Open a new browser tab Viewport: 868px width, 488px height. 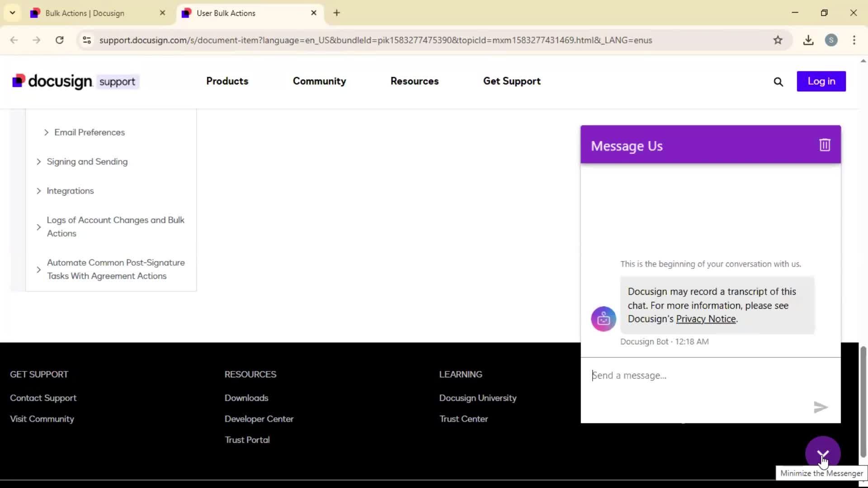(x=336, y=13)
